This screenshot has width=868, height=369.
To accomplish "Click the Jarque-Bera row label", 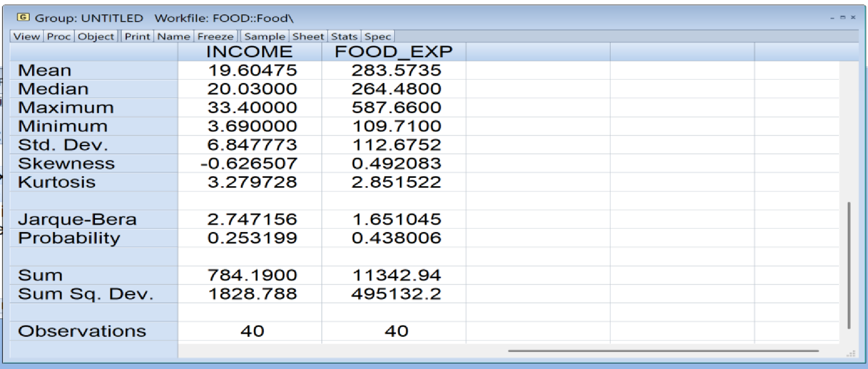I will coord(78,220).
